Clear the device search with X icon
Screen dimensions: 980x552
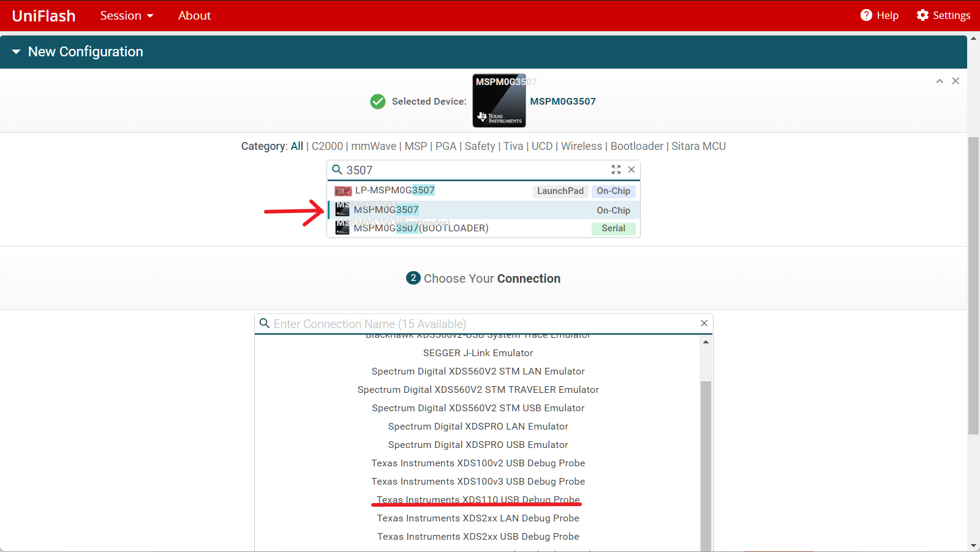[631, 170]
